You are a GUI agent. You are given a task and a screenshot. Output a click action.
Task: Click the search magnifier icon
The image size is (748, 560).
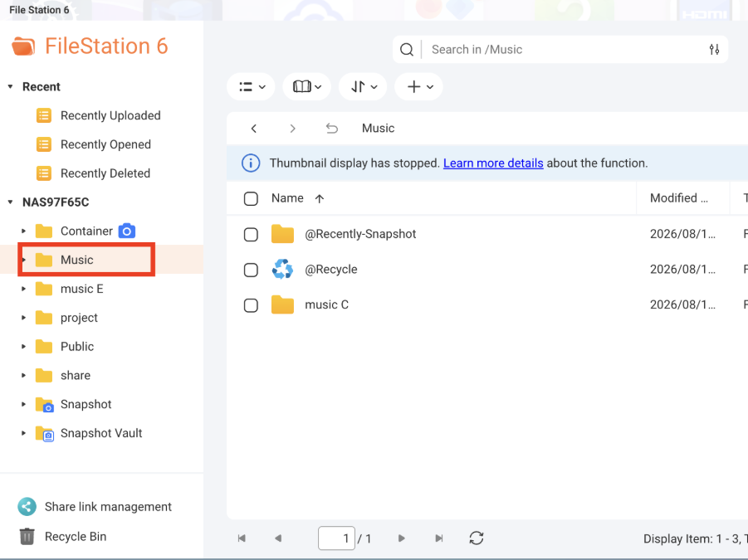[x=407, y=50]
